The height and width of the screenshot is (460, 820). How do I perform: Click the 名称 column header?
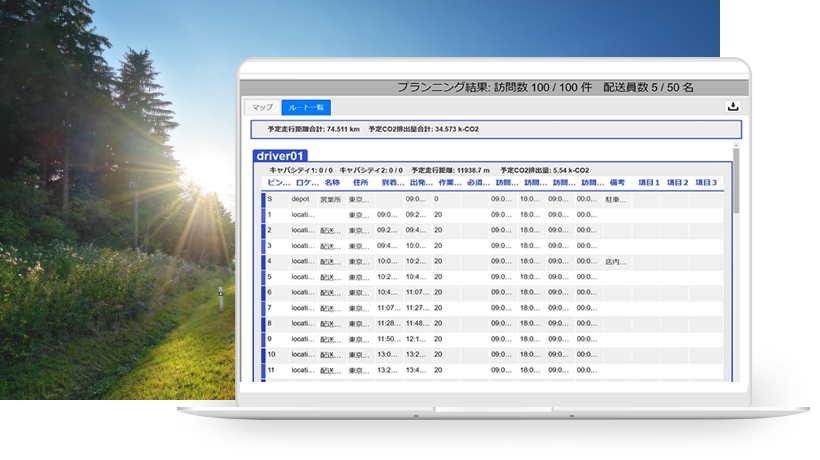pyautogui.click(x=332, y=182)
